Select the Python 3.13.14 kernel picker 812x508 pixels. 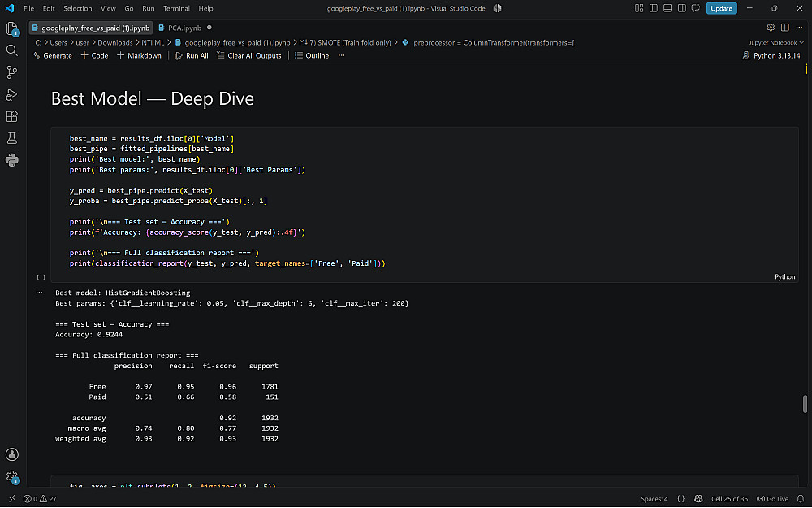(771, 55)
